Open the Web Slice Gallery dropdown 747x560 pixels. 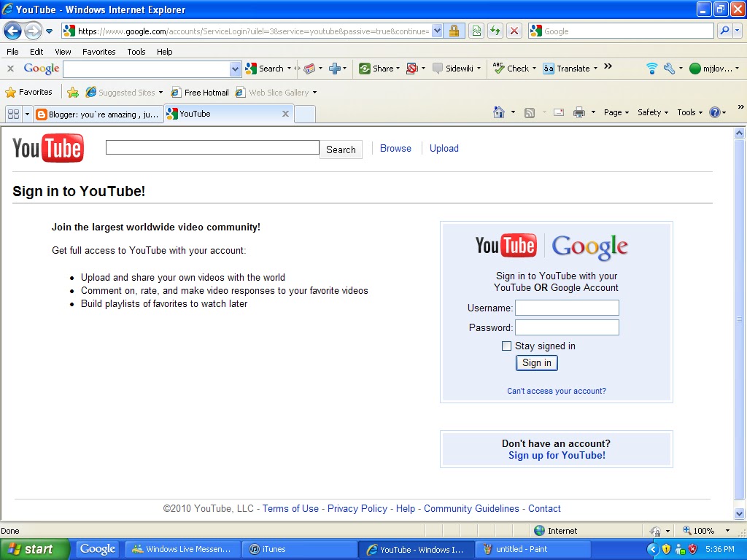pos(314,93)
